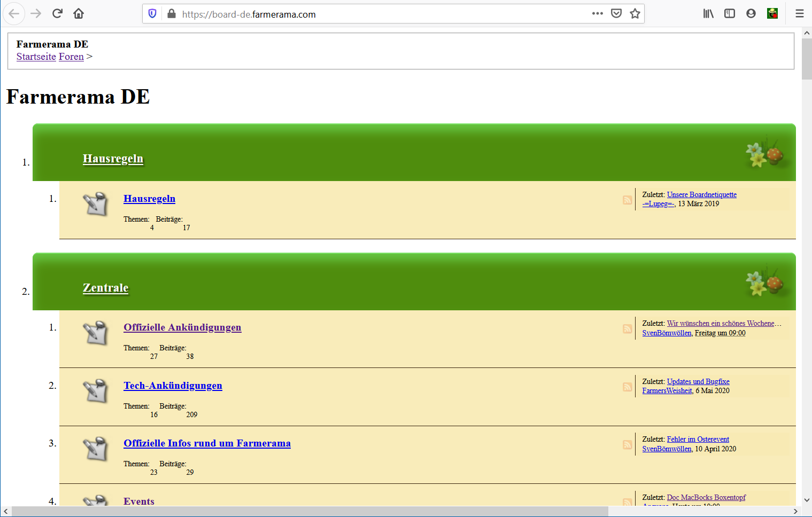The width and height of the screenshot is (812, 517).
Task: Go to the browser home page
Action: (x=79, y=14)
